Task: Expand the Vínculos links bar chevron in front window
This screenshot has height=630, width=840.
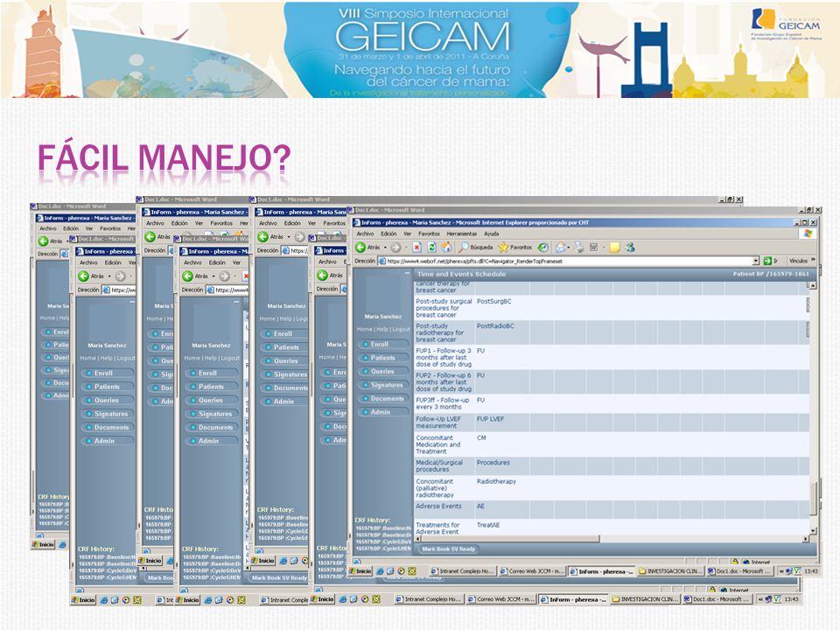Action: (x=813, y=261)
